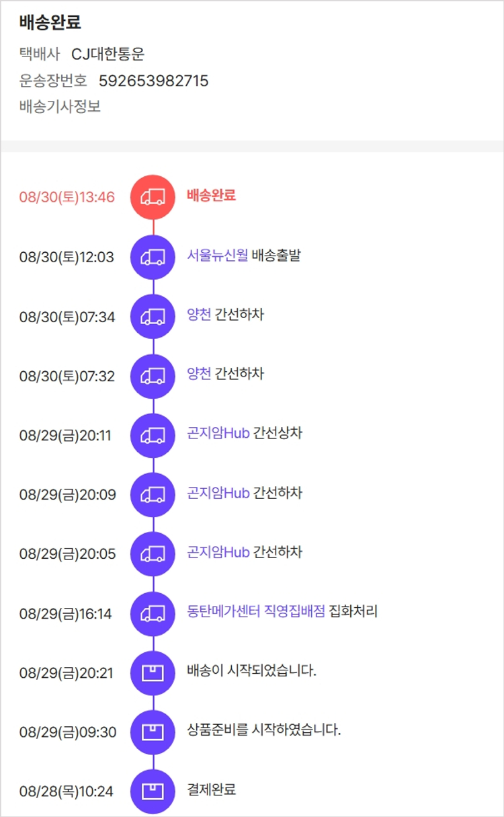Click truck icon for 08/30 07:34 양천 간선하차
The height and width of the screenshot is (817, 504).
click(153, 316)
